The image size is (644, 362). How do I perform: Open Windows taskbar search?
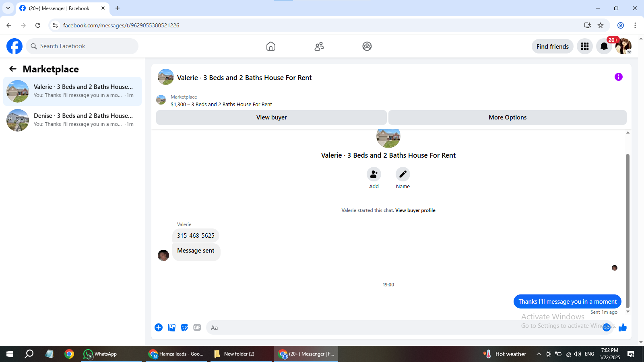(29, 354)
